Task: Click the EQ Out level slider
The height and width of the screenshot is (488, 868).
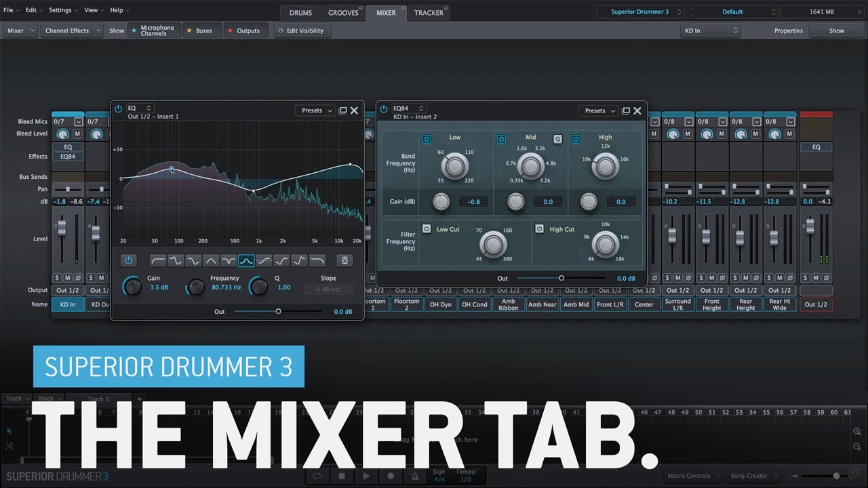Action: pyautogui.click(x=278, y=312)
